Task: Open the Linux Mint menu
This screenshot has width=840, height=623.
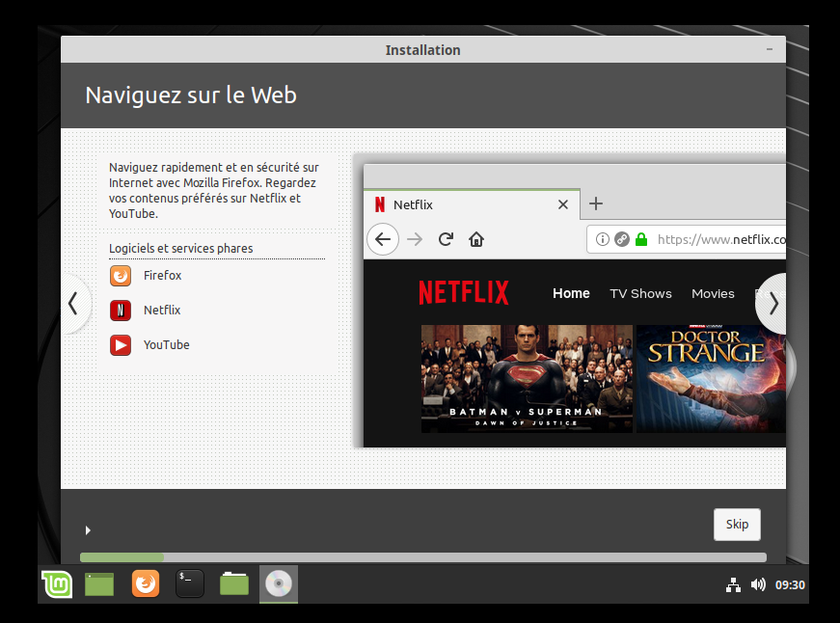Action: point(57,583)
